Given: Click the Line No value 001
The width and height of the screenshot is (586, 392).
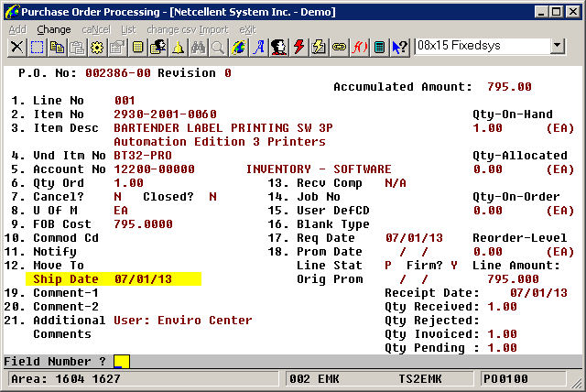Looking at the screenshot, I should (125, 100).
